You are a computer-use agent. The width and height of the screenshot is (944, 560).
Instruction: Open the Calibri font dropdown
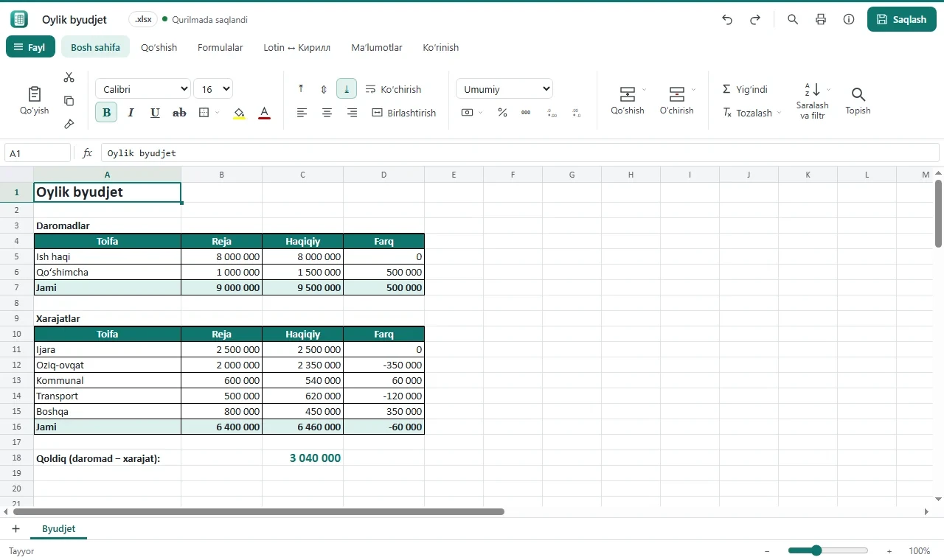click(x=143, y=89)
